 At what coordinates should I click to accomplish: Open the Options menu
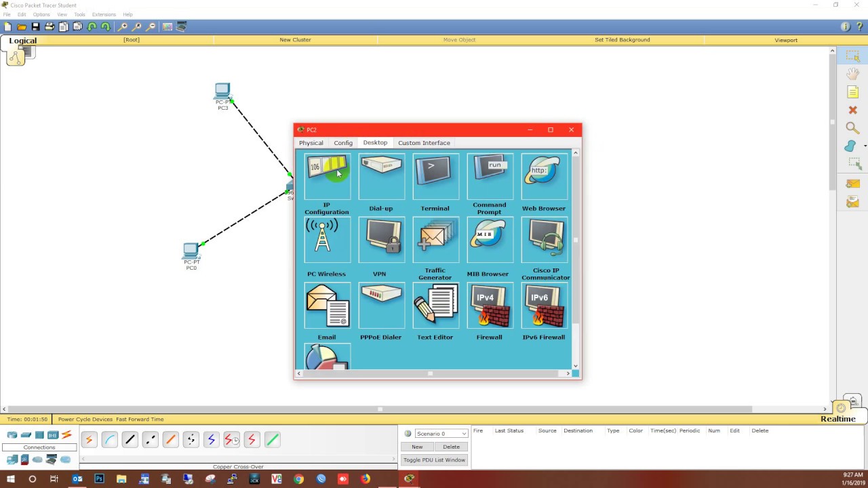pos(41,14)
